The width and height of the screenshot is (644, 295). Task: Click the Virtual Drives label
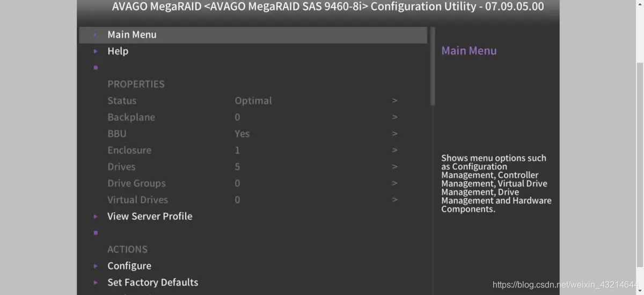point(137,199)
